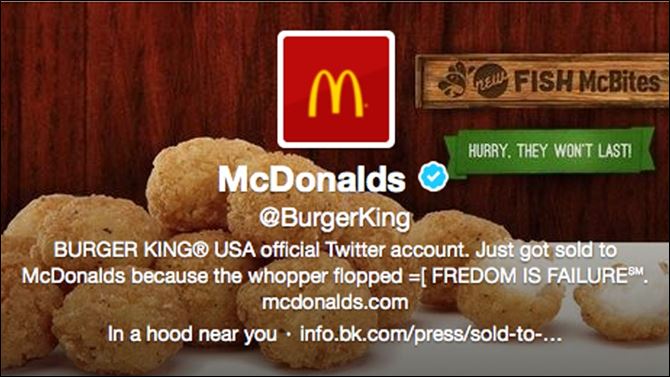670x377 pixels.
Task: Click the "BURGER KING® USA official Twitter account" text
Action: [x=260, y=250]
